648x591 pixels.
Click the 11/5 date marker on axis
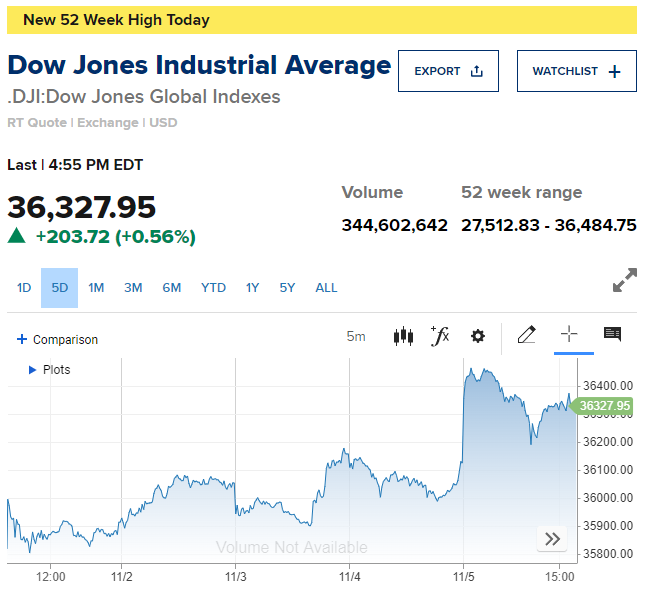[464, 577]
